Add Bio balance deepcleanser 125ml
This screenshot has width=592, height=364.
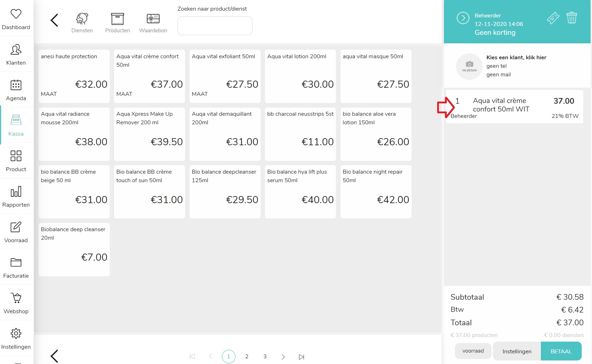click(x=225, y=192)
